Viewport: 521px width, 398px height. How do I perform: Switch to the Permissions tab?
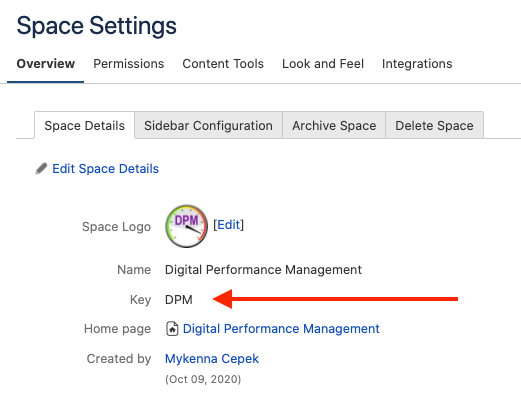pos(129,64)
